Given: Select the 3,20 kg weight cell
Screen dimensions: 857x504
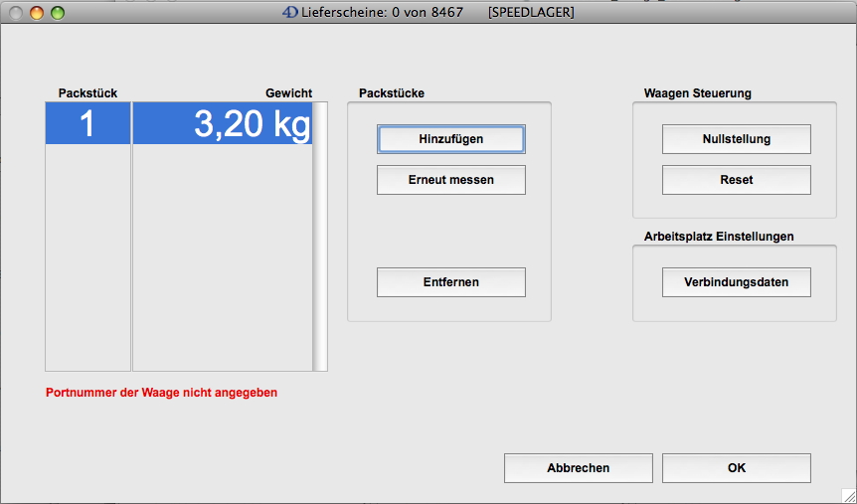Looking at the screenshot, I should 222,124.
